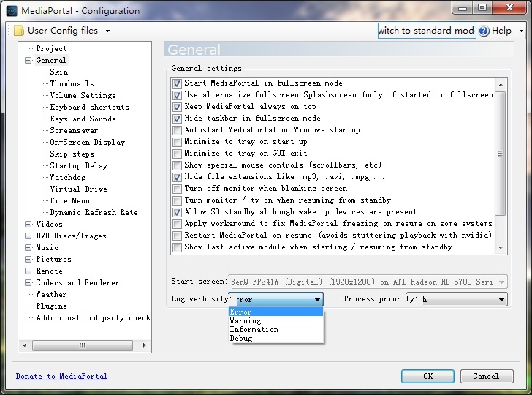This screenshot has width=532, height=395.
Task: Open Keyboard shortcuts tree item
Action: 90,107
